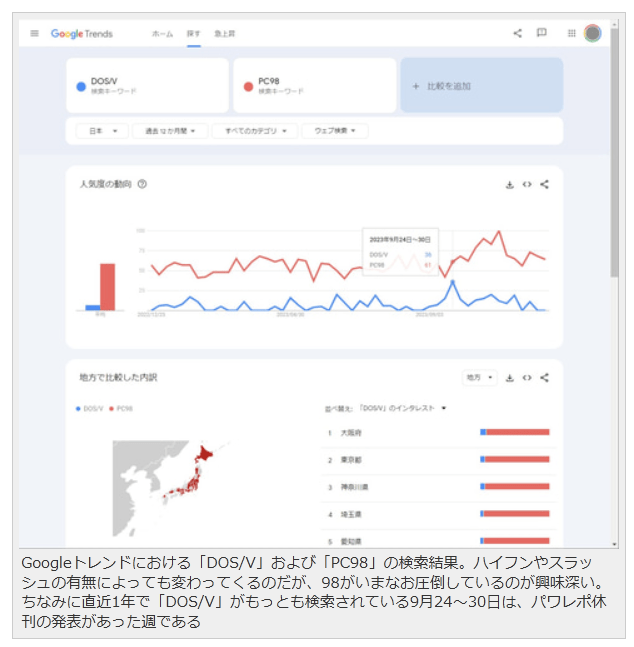Image resolution: width=634 pixels, height=647 pixels.
Task: Open the Google apps grid
Action: [x=571, y=33]
